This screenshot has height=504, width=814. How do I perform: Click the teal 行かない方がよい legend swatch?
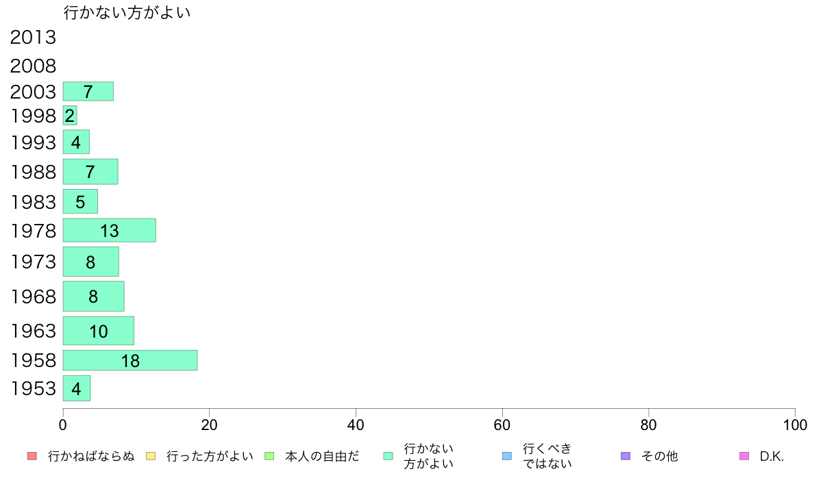[x=388, y=456]
